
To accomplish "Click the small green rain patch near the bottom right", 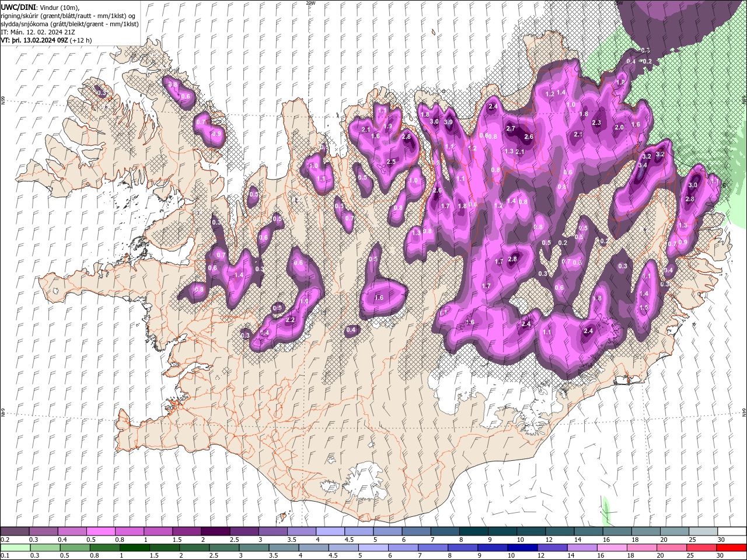I will 606,510.
